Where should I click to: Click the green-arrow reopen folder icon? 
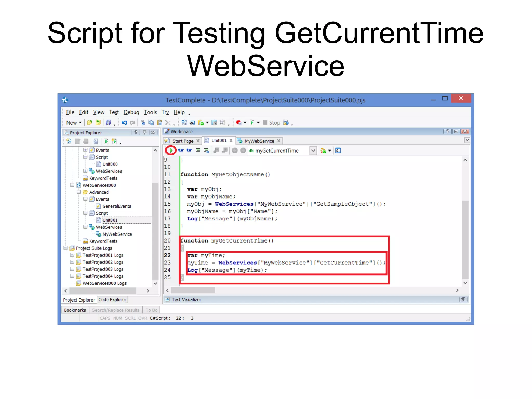click(x=98, y=123)
